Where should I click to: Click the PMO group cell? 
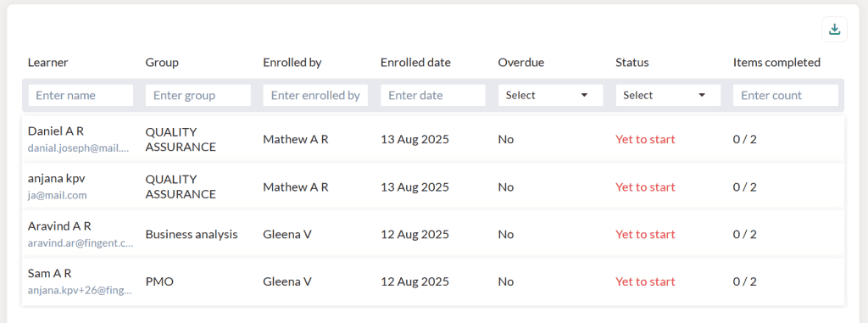tap(159, 282)
